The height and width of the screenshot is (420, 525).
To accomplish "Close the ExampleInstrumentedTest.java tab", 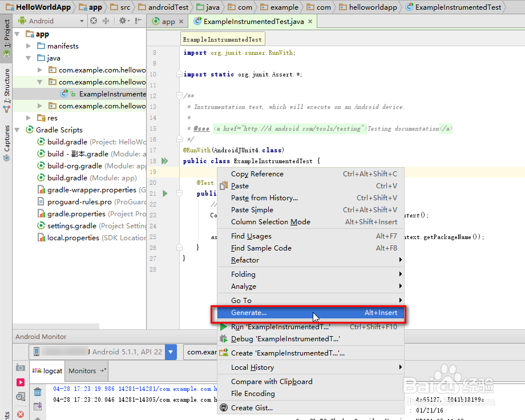I will 310,22.
